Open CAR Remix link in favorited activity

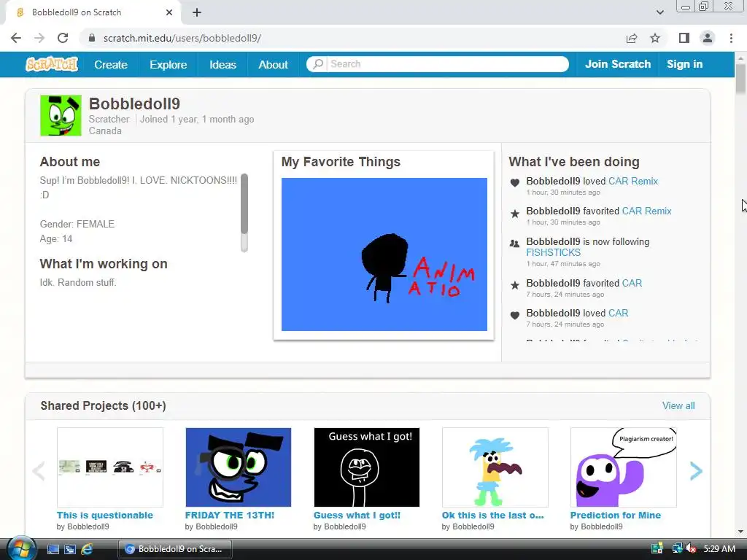coord(646,211)
